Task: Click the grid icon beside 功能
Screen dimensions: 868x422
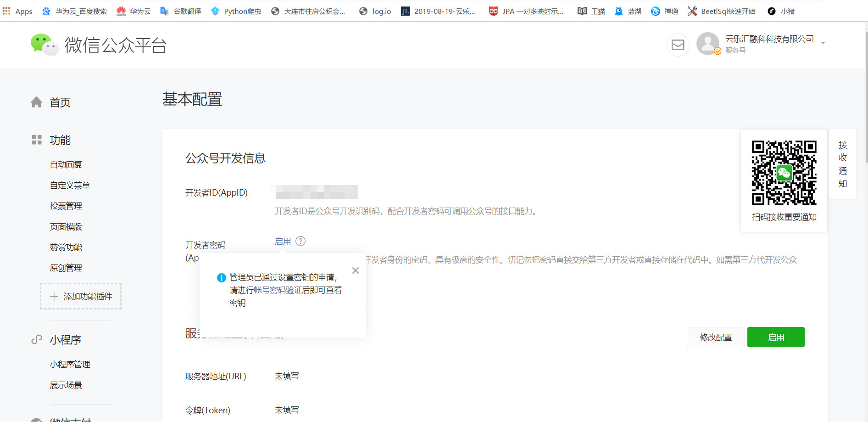Action: [37, 140]
